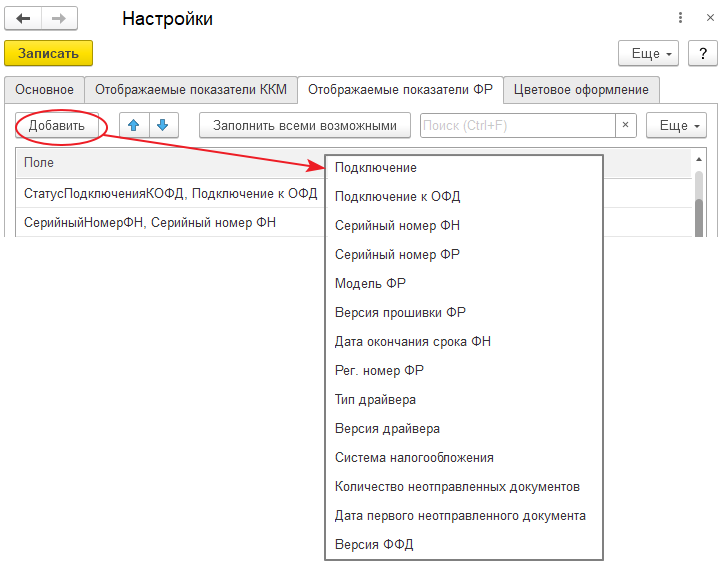Image resolution: width=724 pixels, height=567 pixels.
Task: Clear the search field with X
Action: point(626,125)
